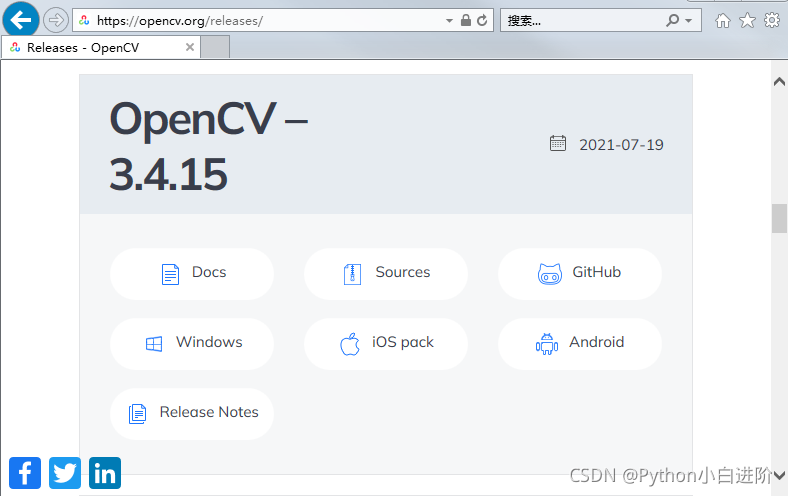Viewport: 788px width, 496px height.
Task: Click the Android robot icon
Action: 547,344
